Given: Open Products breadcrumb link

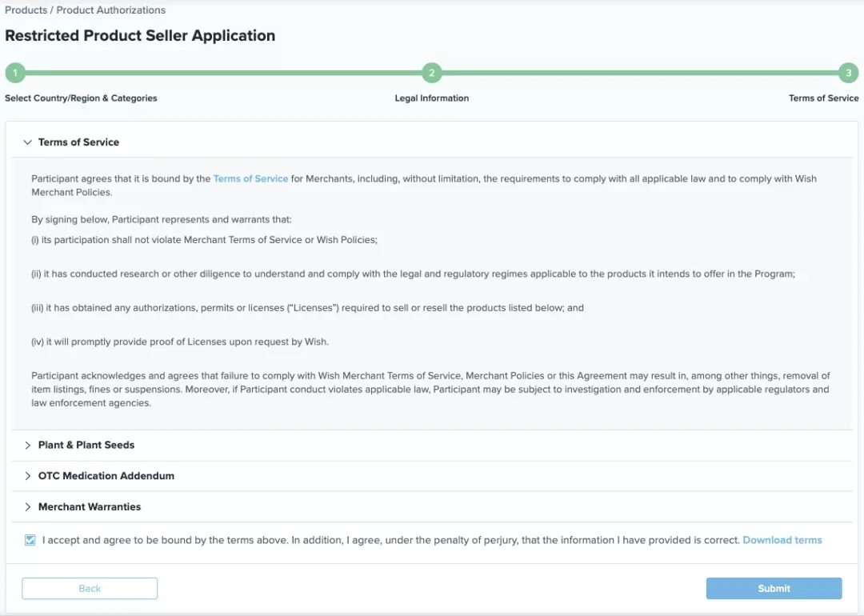Looking at the screenshot, I should pyautogui.click(x=26, y=10).
